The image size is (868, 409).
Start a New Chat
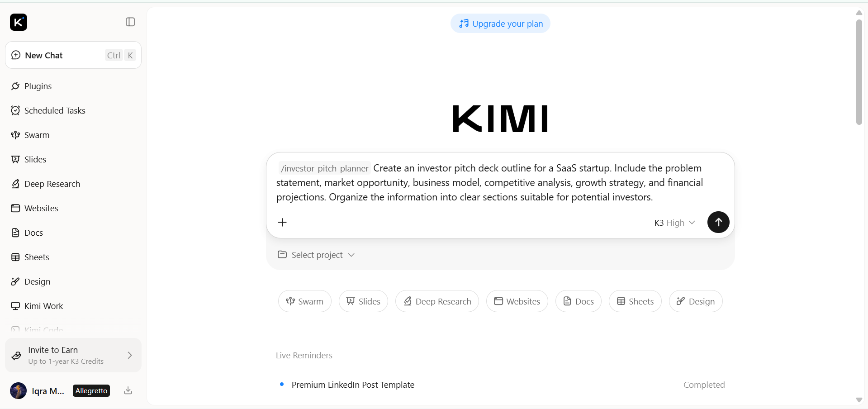tap(73, 55)
